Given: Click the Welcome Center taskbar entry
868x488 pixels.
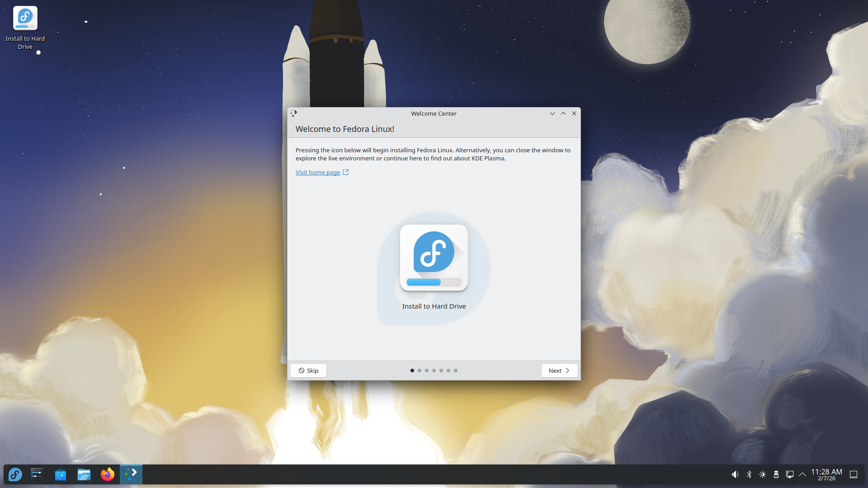Looking at the screenshot, I should tap(131, 474).
